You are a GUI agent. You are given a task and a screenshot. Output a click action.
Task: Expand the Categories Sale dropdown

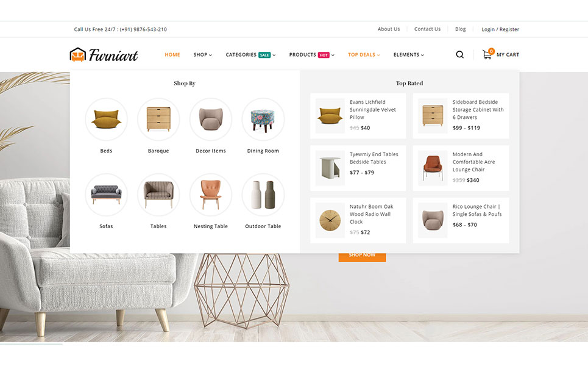pos(250,55)
